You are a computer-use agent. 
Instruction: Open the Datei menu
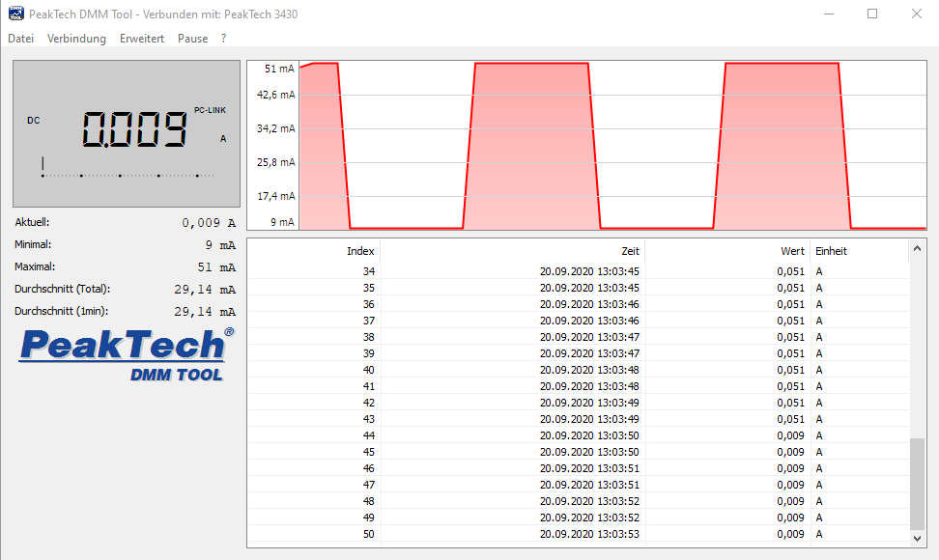(20, 39)
